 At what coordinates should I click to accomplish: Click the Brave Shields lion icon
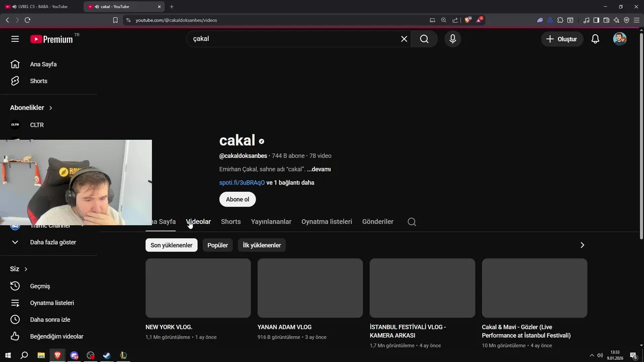[468, 20]
